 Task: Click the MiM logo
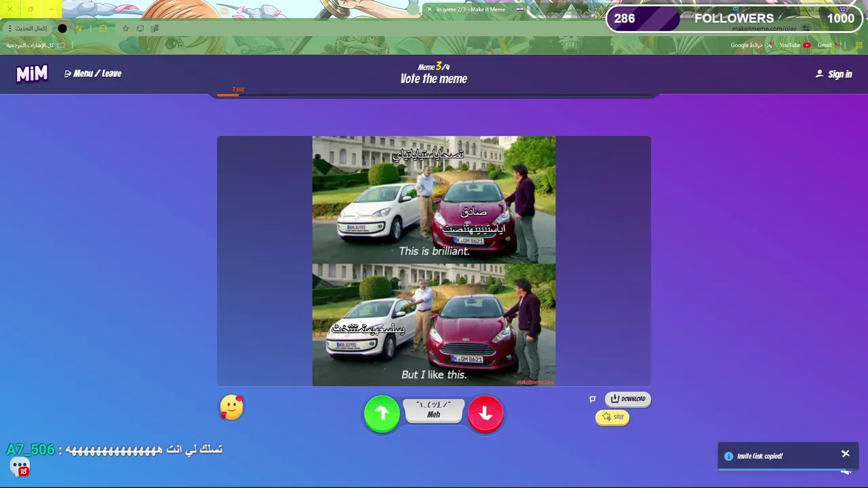click(32, 73)
